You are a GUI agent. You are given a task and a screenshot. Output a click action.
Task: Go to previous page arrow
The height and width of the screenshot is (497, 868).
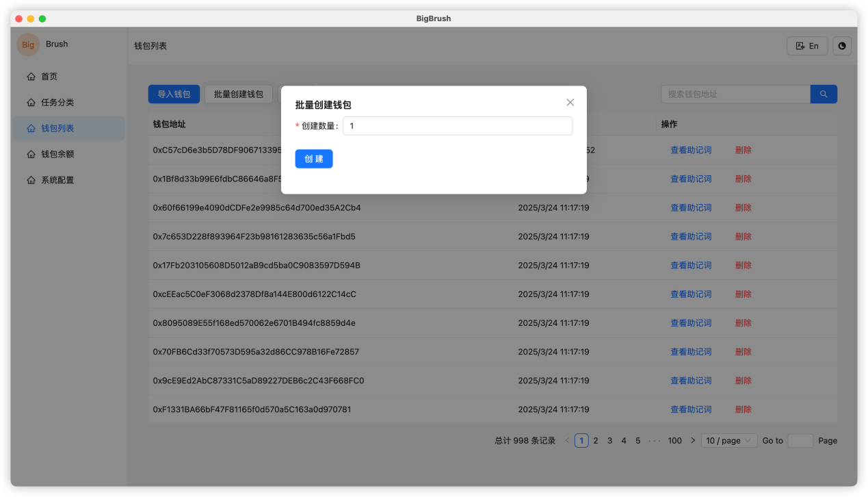pos(567,441)
